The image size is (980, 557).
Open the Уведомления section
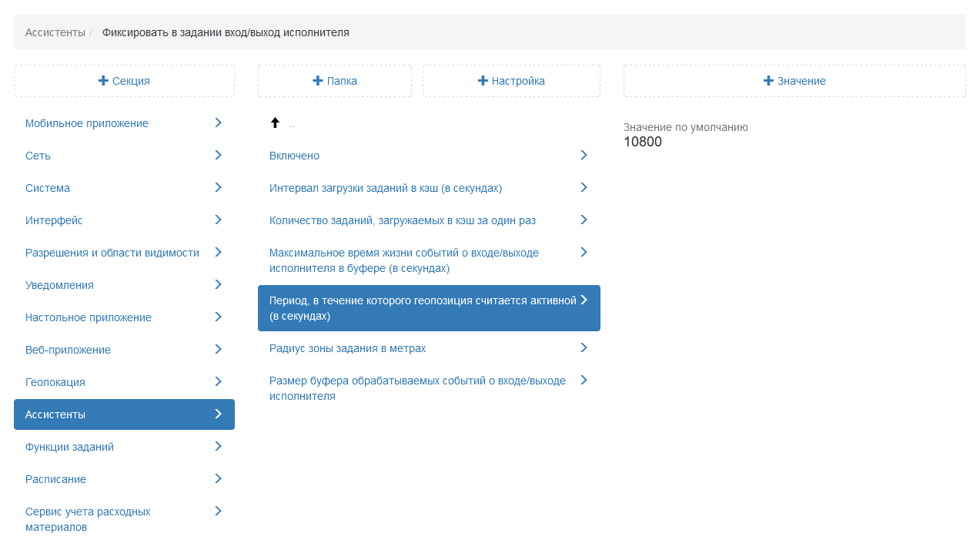point(59,285)
